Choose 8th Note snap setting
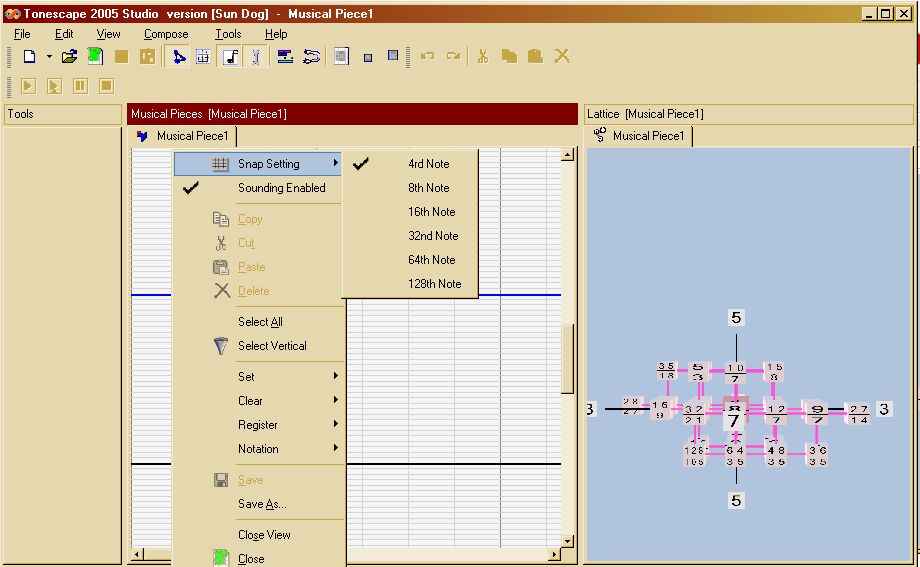 410,188
